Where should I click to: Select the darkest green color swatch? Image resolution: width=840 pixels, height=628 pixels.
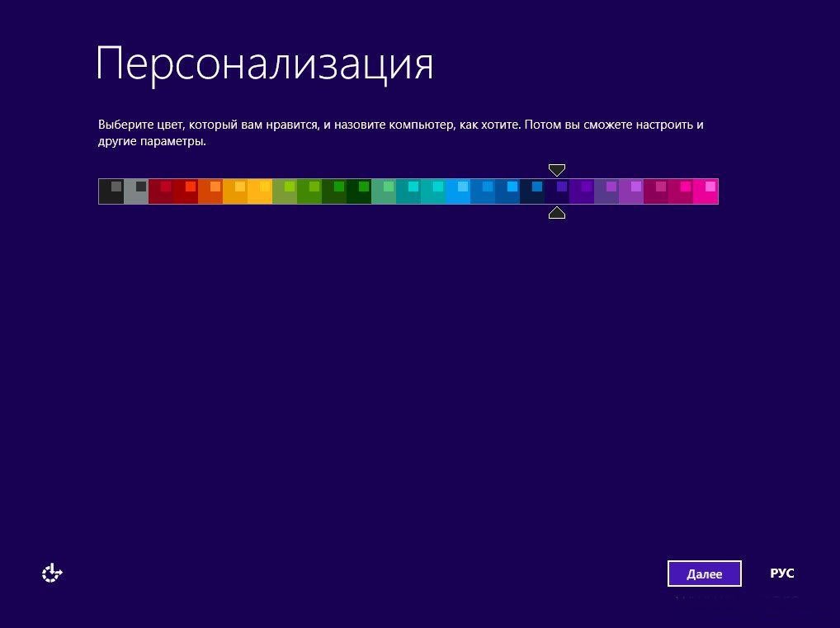click(x=359, y=191)
